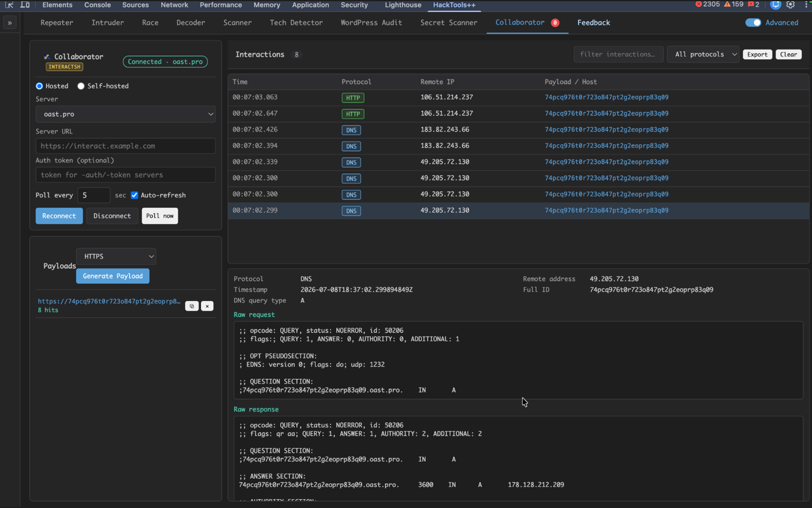The image size is (812, 508).
Task: Click the interactions count badge 8
Action: tap(296, 55)
